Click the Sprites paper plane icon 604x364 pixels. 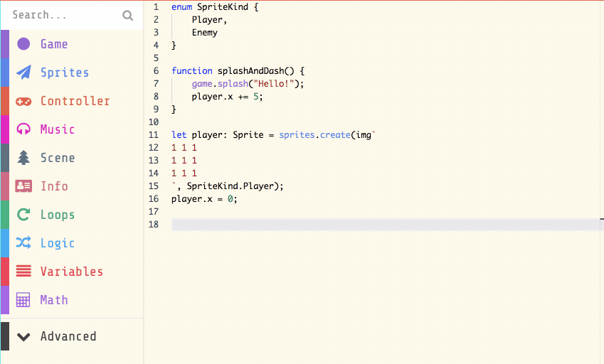tap(23, 73)
